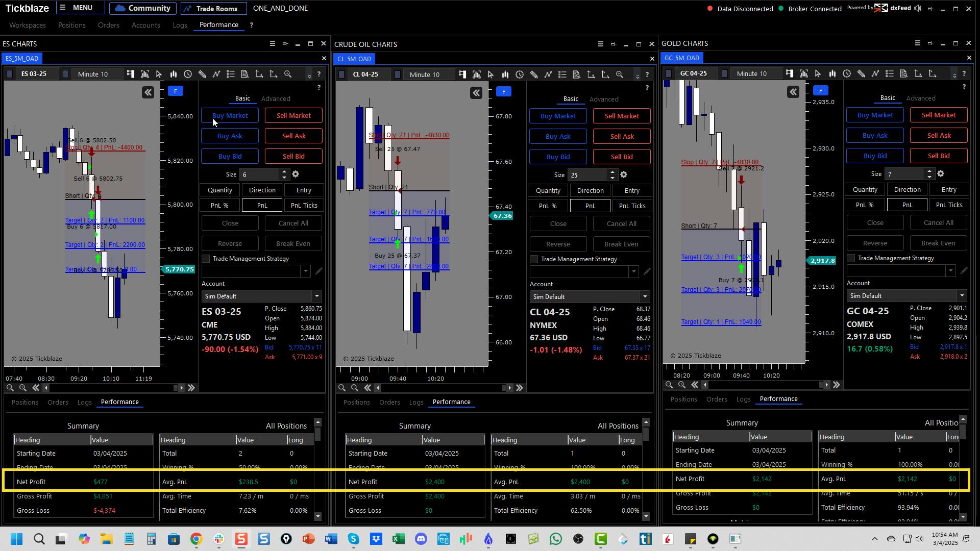Click the pencil drawing tool in ES chart toolbar
Viewport: 980px width, 551px height.
click(x=202, y=74)
